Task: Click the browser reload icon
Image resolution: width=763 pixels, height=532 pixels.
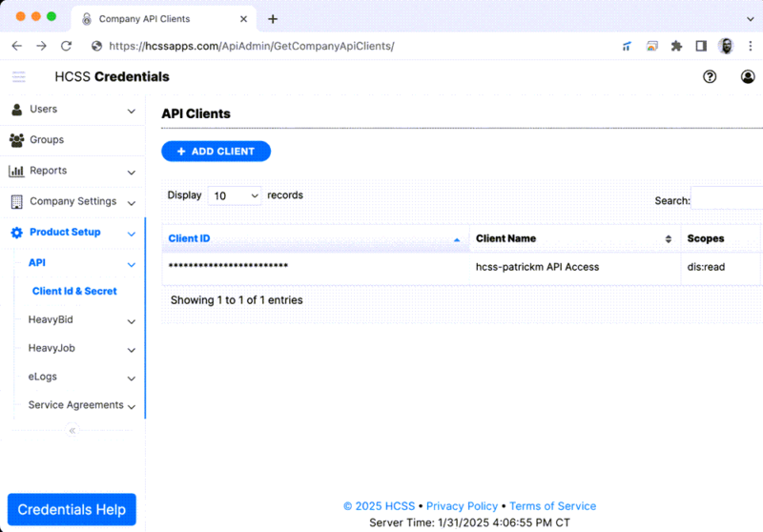Action: point(66,46)
